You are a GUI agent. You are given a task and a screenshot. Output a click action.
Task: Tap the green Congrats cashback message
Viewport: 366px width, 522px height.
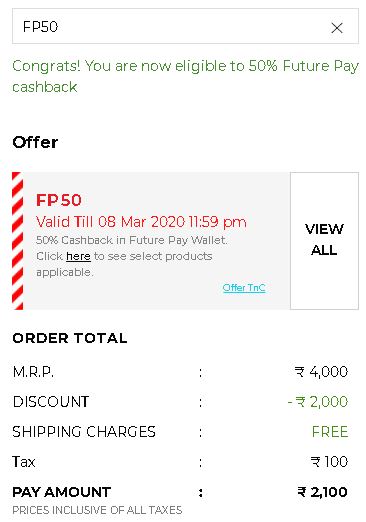tap(185, 76)
